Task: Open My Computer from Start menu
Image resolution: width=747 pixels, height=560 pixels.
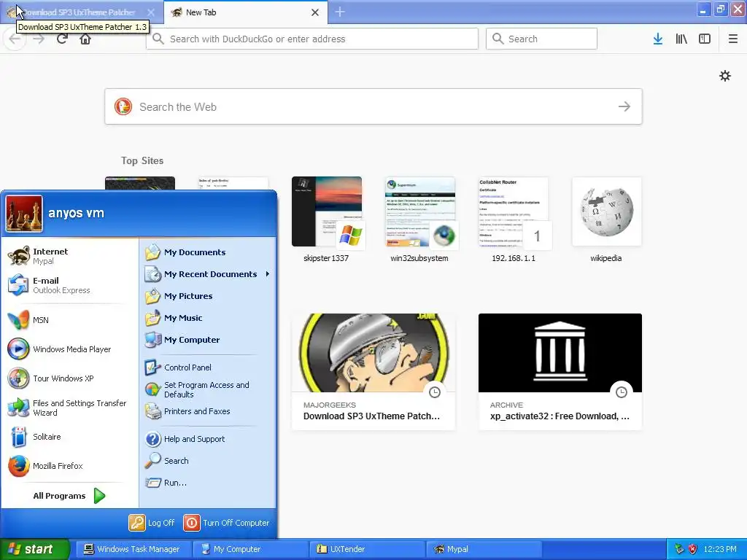Action: point(208,340)
